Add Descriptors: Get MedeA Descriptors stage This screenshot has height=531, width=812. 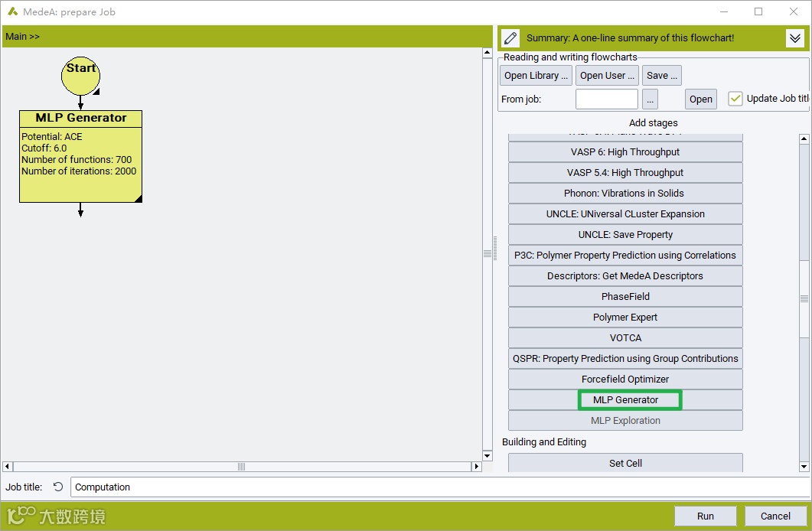[x=625, y=276]
